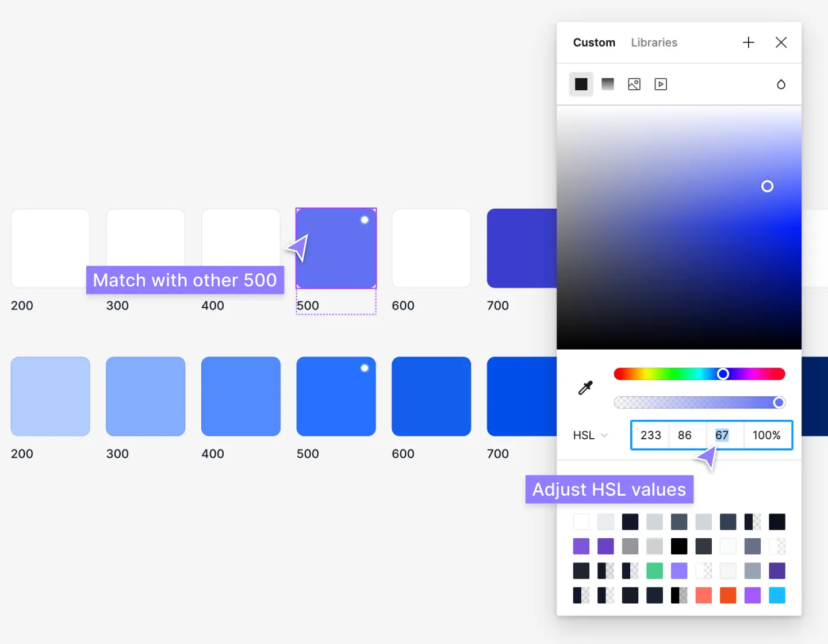Select the blue 400 square in bottom row
The image size is (828, 644).
coord(241,396)
